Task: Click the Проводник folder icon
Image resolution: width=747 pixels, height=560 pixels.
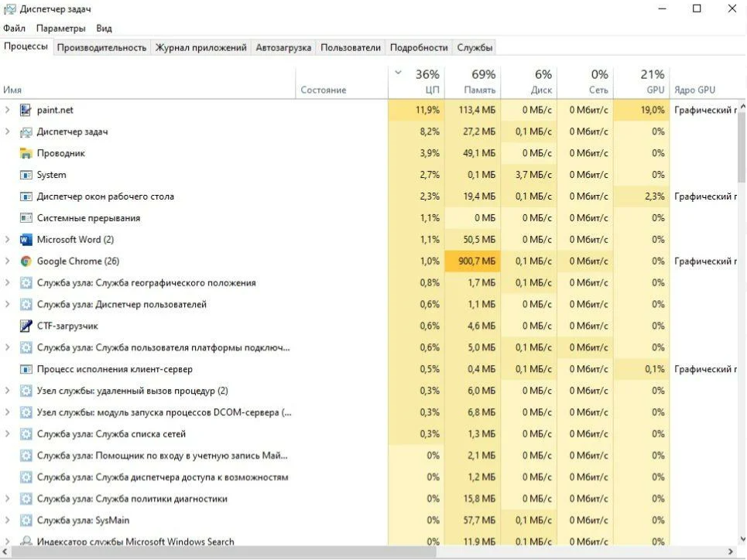Action: coord(26,153)
